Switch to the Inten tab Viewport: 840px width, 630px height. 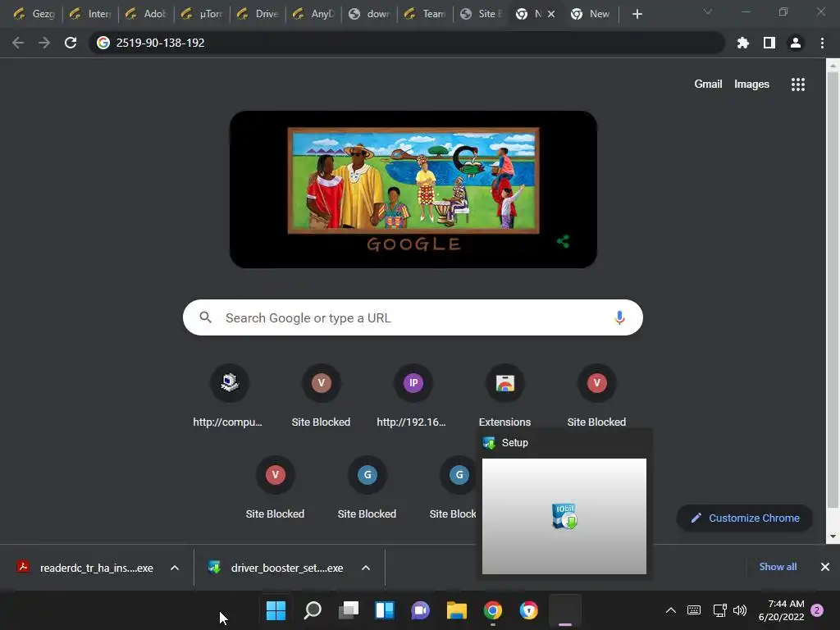coord(90,14)
